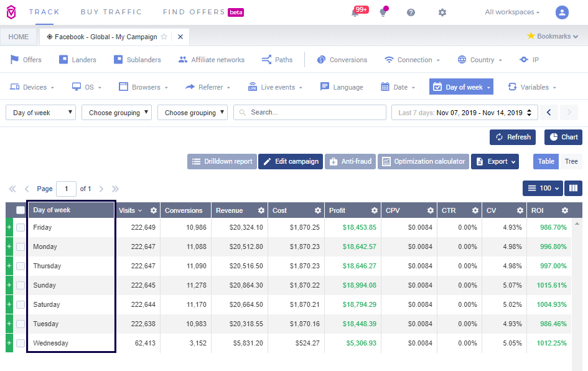Tick the checkbox for Friday row

(21, 228)
